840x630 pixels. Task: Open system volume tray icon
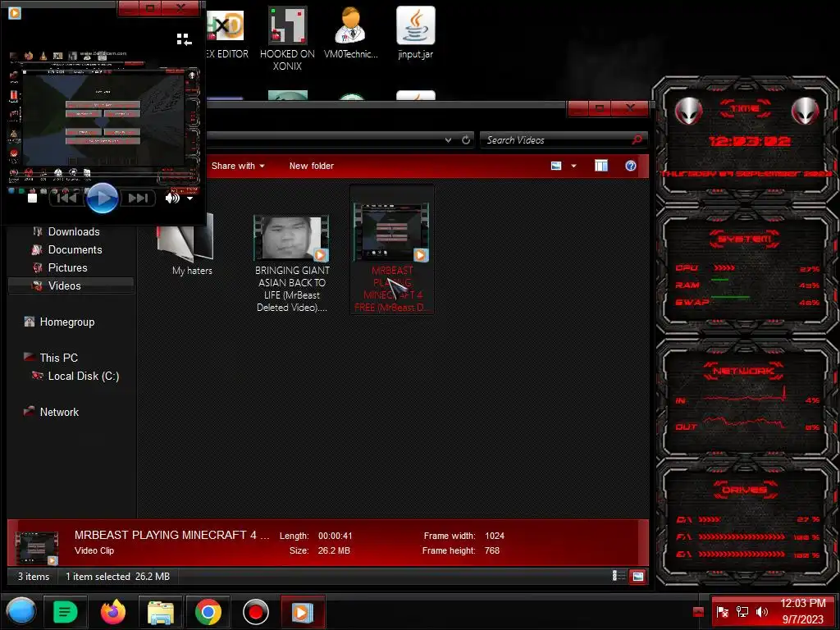click(762, 612)
